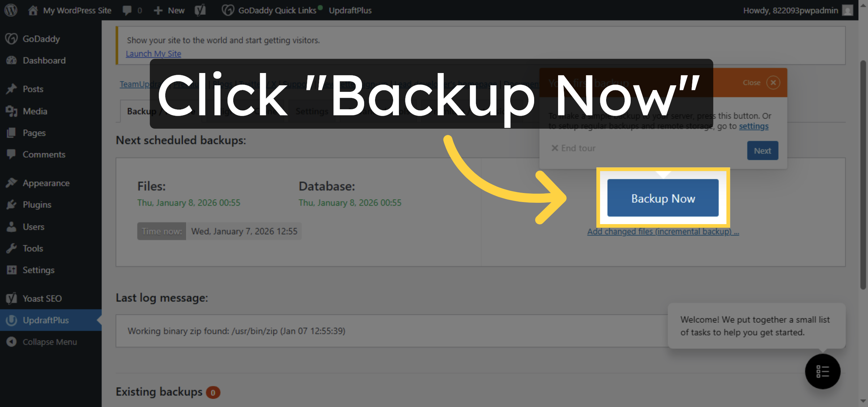This screenshot has height=407, width=868.
Task: Click the Plugins plug icon
Action: point(12,205)
